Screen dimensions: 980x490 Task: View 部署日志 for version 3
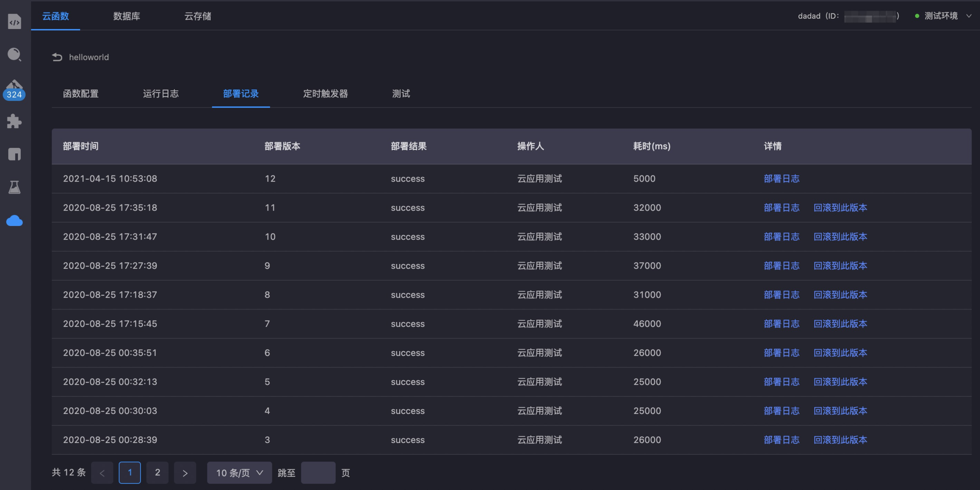782,440
